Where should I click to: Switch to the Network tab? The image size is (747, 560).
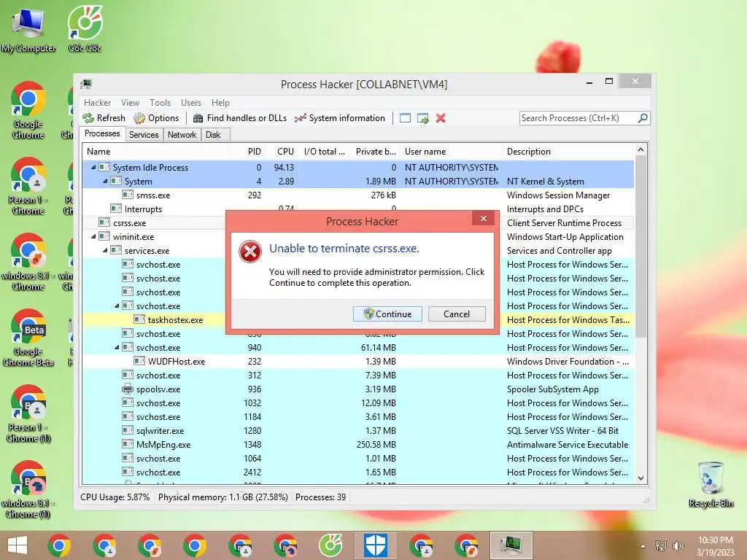[x=182, y=135]
